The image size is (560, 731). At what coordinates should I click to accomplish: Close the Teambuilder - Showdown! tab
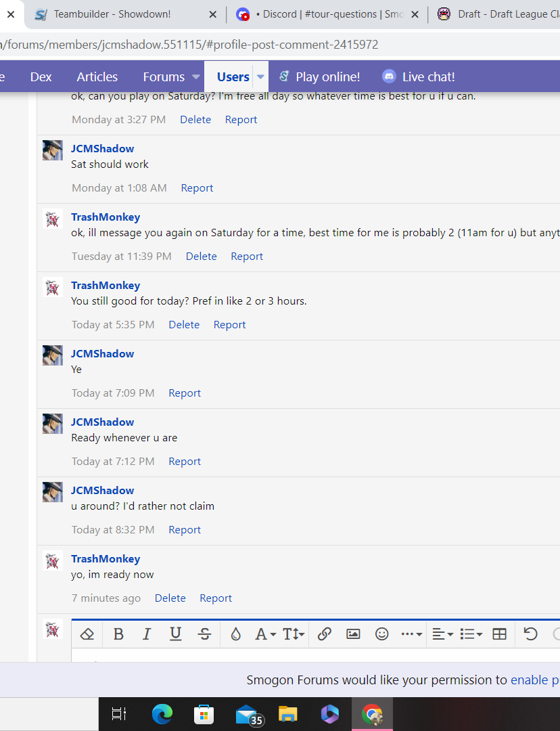click(213, 14)
